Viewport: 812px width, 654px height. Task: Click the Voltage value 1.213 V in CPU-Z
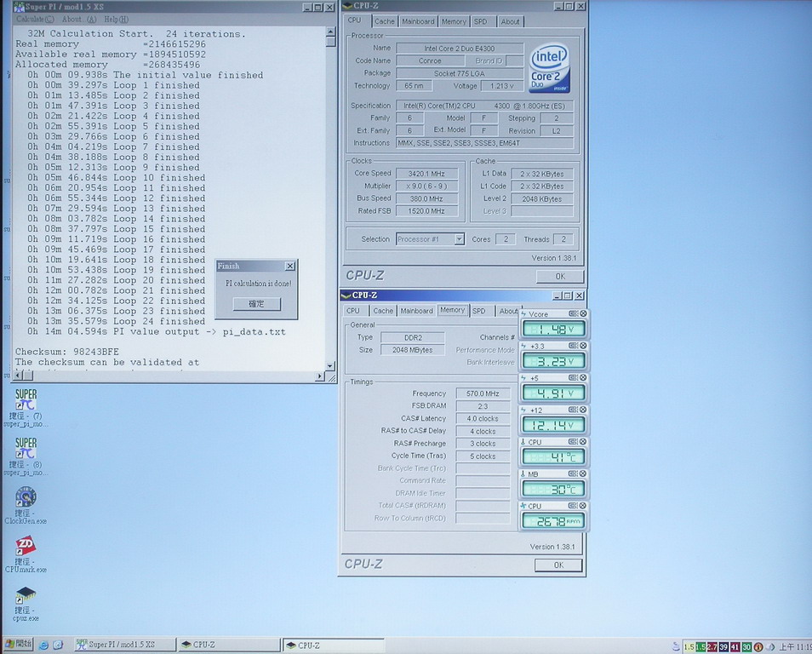click(x=502, y=85)
